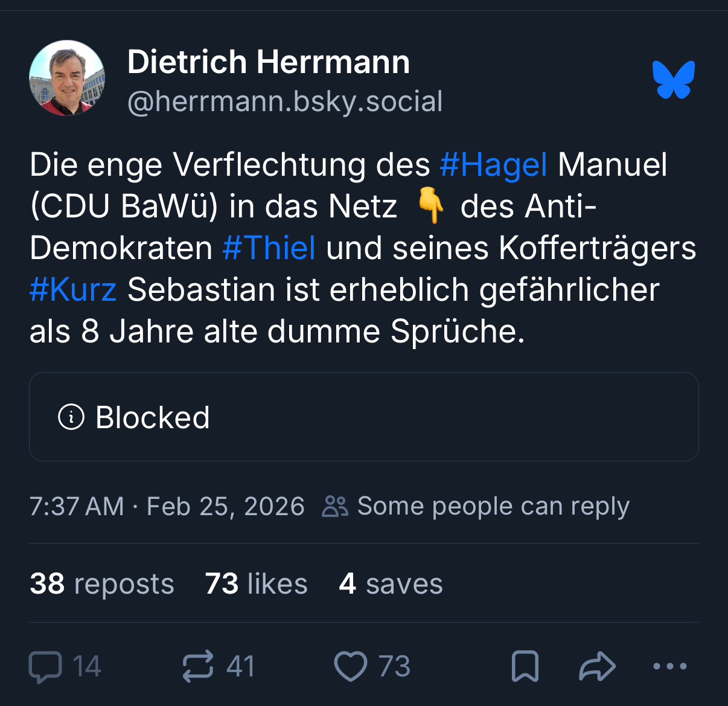Click the info icon beside Blocked
Image resolution: width=728 pixels, height=706 pixels.
coord(71,417)
